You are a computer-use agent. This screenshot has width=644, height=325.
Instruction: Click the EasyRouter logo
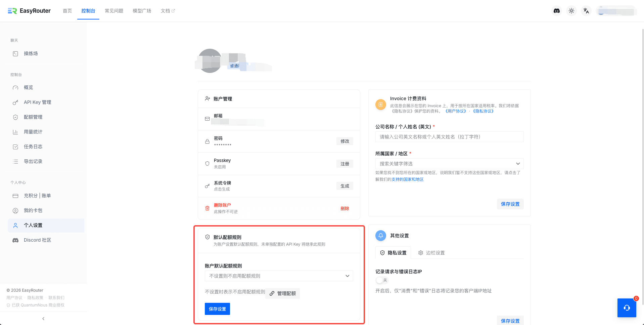pyautogui.click(x=29, y=11)
